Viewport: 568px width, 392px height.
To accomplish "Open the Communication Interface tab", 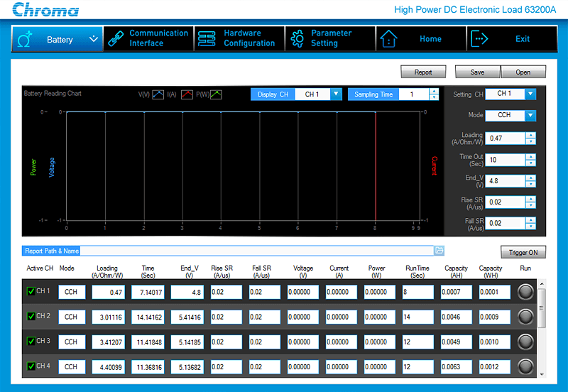I will (148, 38).
